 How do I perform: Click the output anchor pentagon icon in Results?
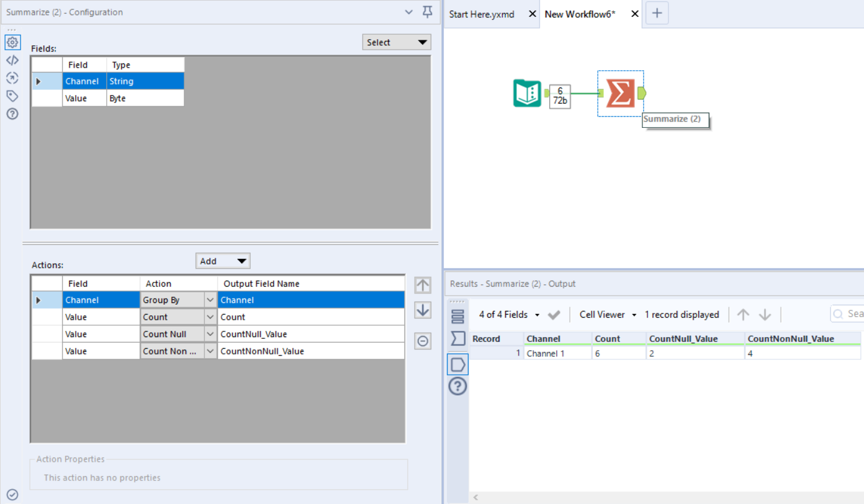pyautogui.click(x=457, y=364)
